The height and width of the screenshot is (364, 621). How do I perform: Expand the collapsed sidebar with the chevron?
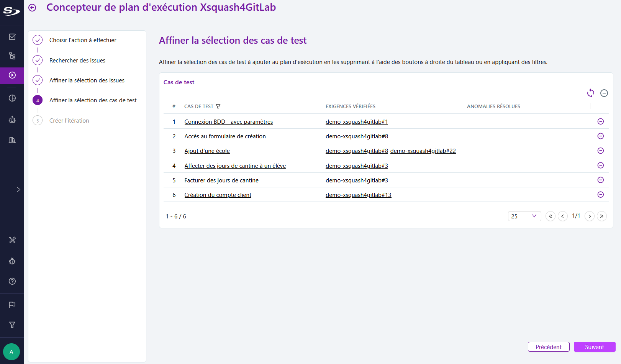click(18, 189)
